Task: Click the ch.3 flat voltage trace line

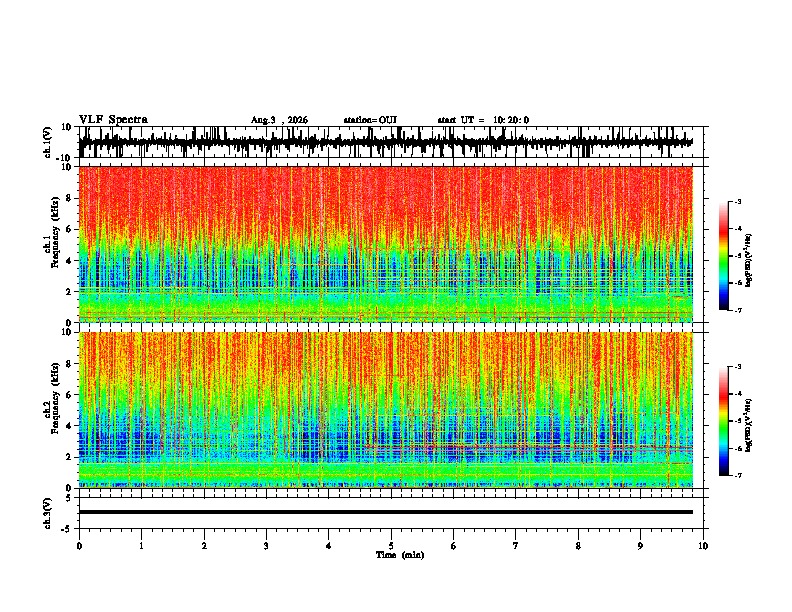Action: pyautogui.click(x=386, y=512)
